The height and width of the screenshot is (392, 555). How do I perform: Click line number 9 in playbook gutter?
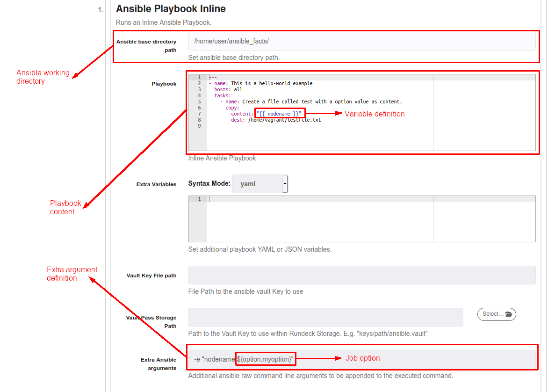point(199,126)
